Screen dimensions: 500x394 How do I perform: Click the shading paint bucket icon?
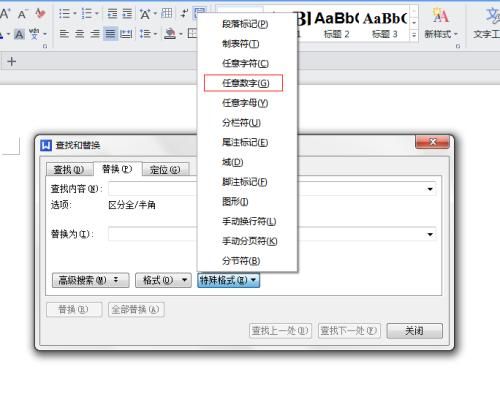170,34
